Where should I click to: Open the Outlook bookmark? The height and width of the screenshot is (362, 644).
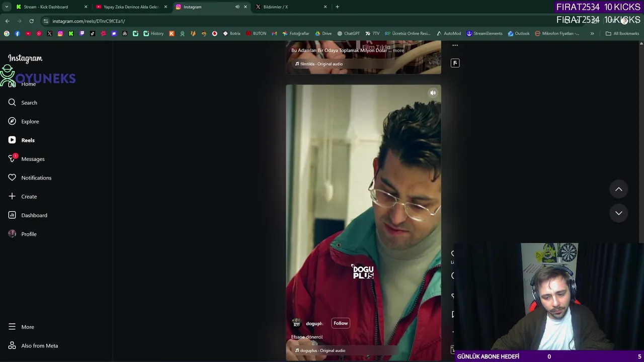pyautogui.click(x=518, y=34)
